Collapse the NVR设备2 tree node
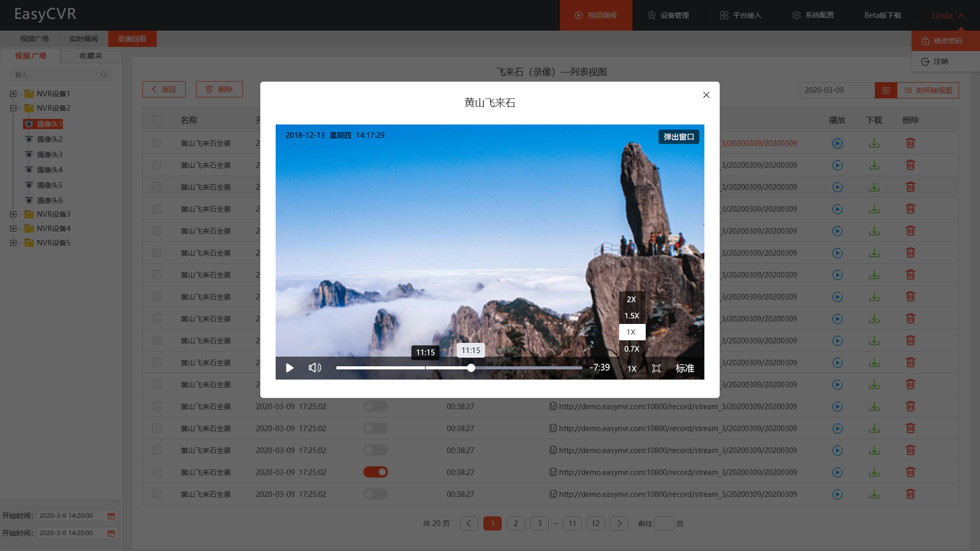 pyautogui.click(x=13, y=108)
